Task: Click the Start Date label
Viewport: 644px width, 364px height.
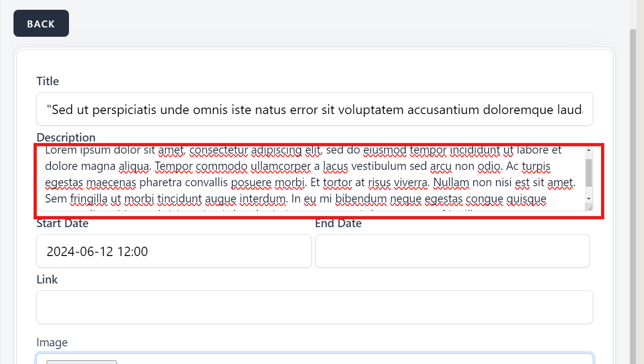Action: (x=62, y=223)
